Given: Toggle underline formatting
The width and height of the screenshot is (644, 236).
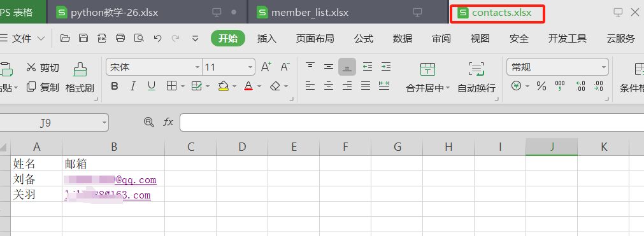Looking at the screenshot, I should pos(152,86).
